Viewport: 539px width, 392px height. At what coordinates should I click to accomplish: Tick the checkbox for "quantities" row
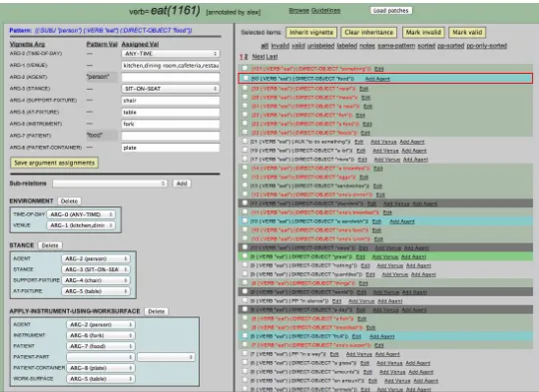coord(245,274)
